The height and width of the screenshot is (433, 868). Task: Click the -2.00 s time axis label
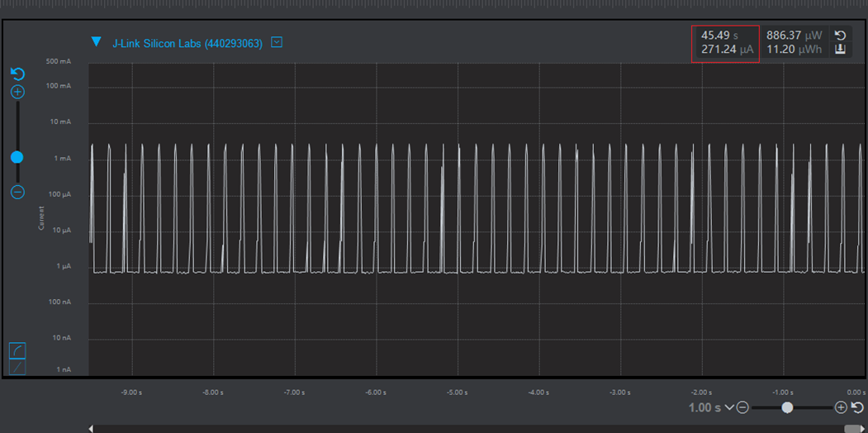click(x=701, y=393)
